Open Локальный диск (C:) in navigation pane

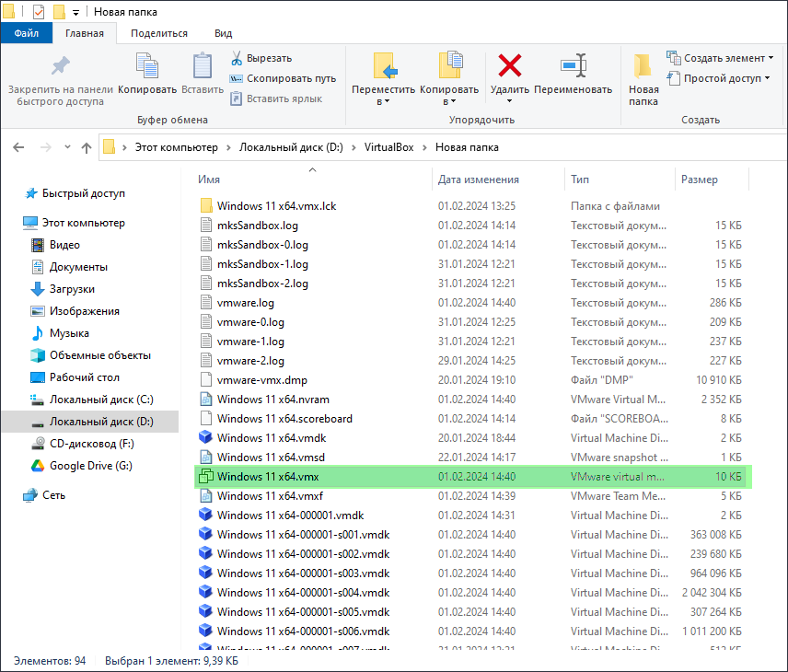[x=101, y=400]
